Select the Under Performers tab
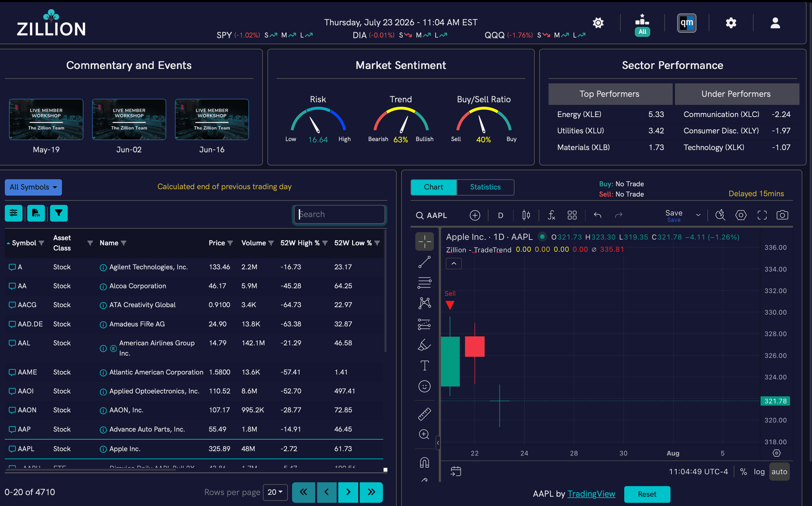Screen dimensions: 812x506 (736, 94)
